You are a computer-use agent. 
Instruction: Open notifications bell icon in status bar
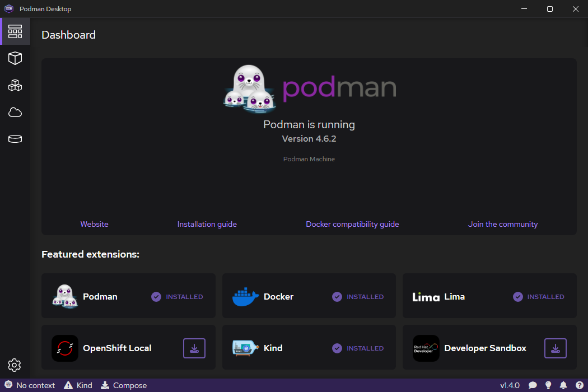coord(563,385)
